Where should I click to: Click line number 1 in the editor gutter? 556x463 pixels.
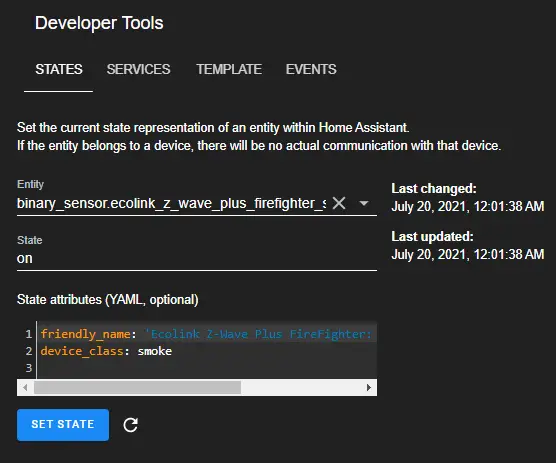click(x=29, y=334)
